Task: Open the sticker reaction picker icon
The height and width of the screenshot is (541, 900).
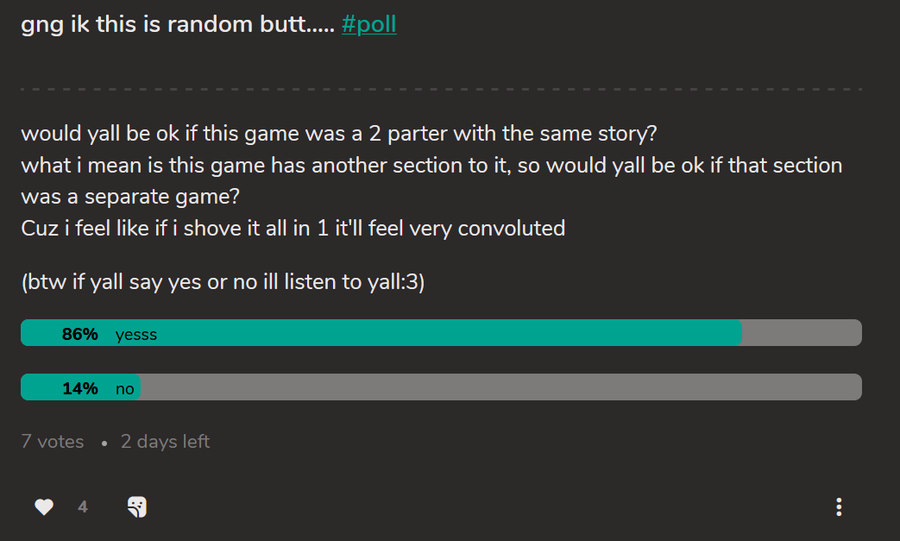Action: coord(137,507)
